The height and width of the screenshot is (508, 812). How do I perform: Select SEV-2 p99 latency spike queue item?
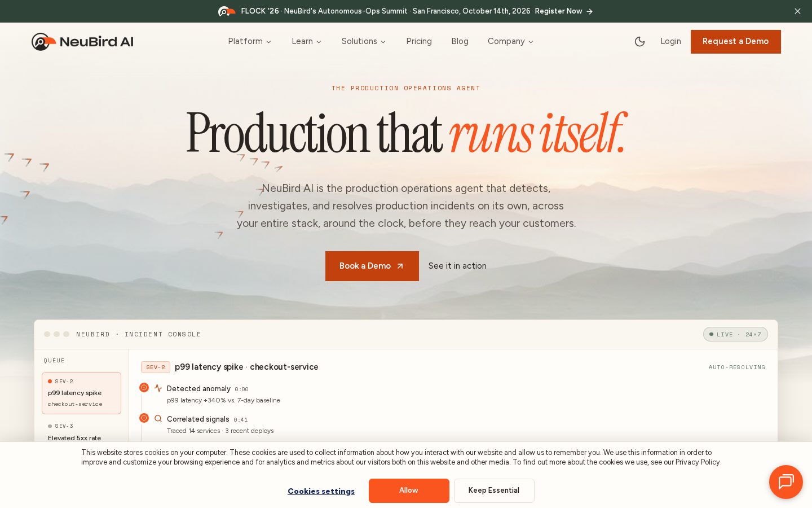pyautogui.click(x=81, y=393)
